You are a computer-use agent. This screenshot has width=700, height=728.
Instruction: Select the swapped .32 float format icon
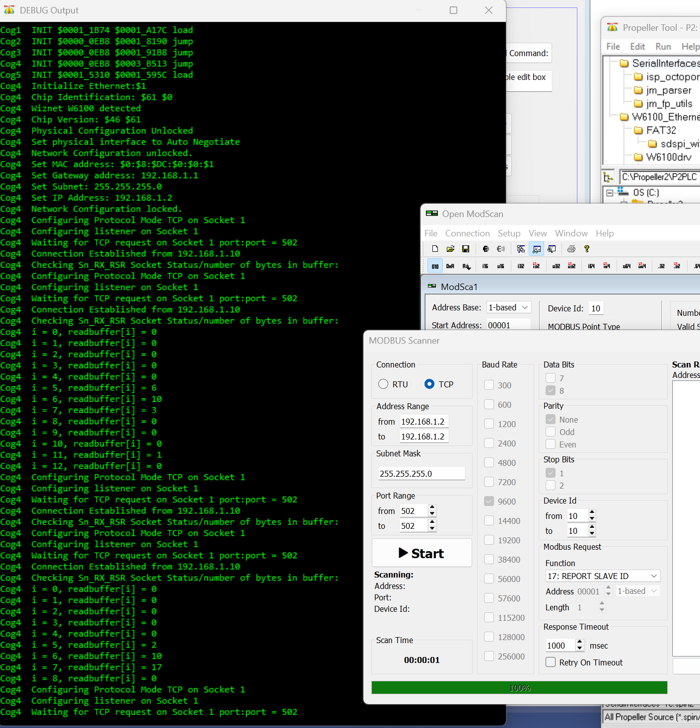click(677, 266)
